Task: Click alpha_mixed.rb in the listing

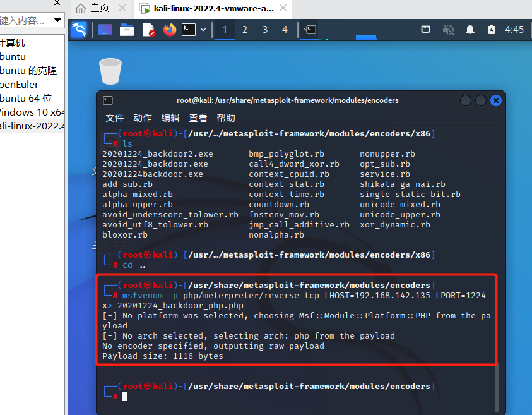Action: pos(138,195)
